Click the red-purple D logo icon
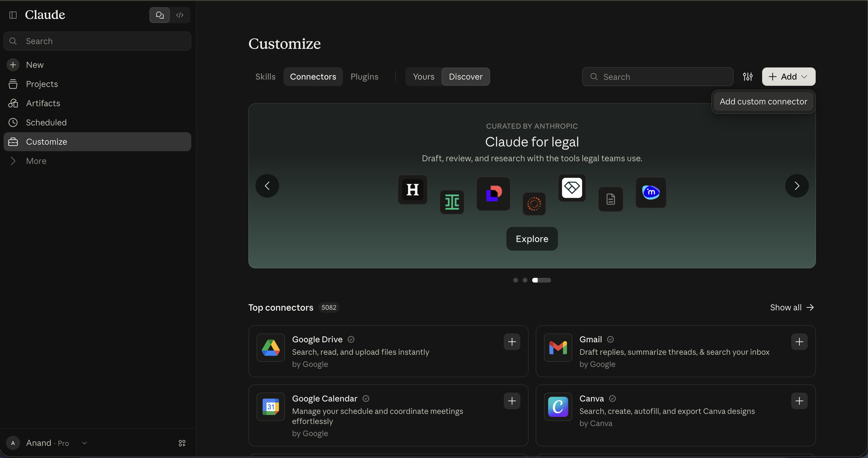 [x=493, y=193]
